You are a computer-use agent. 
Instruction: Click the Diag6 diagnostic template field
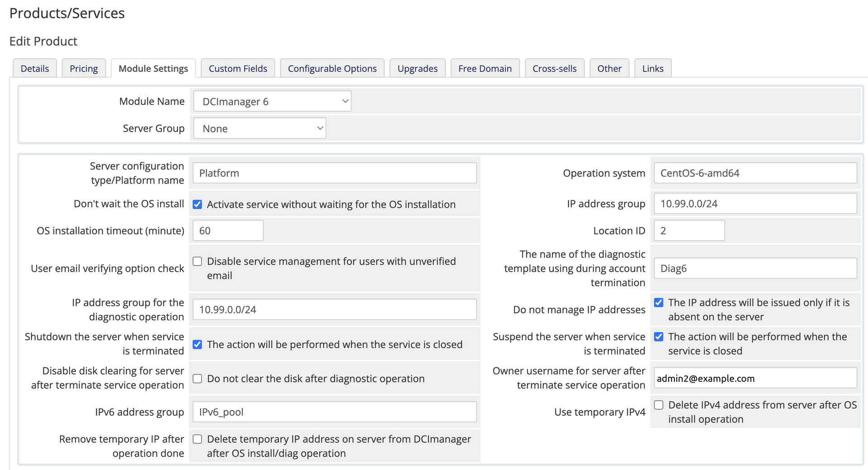[755, 268]
